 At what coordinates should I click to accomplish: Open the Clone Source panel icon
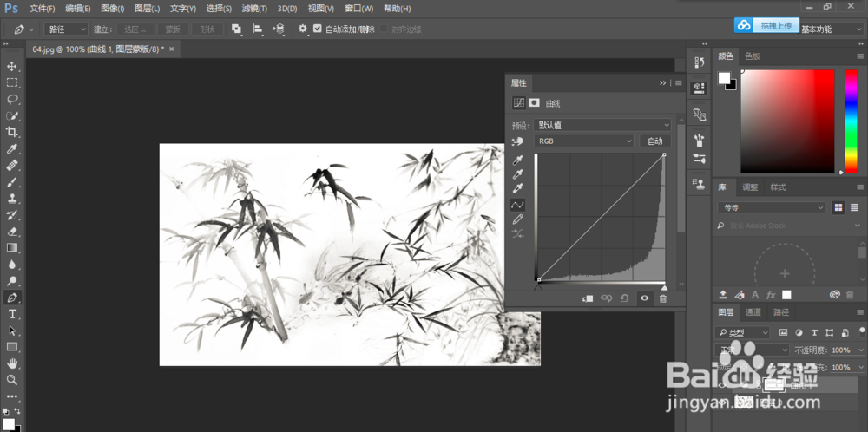699,182
